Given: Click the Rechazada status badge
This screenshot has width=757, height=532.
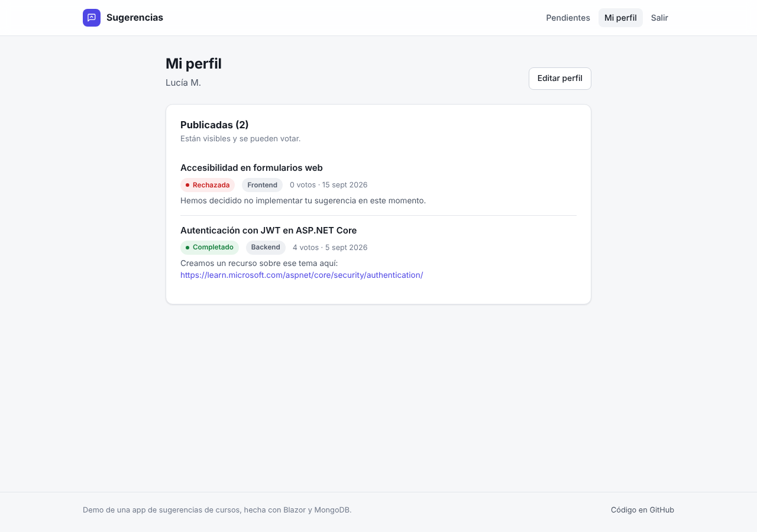Looking at the screenshot, I should coord(208,185).
